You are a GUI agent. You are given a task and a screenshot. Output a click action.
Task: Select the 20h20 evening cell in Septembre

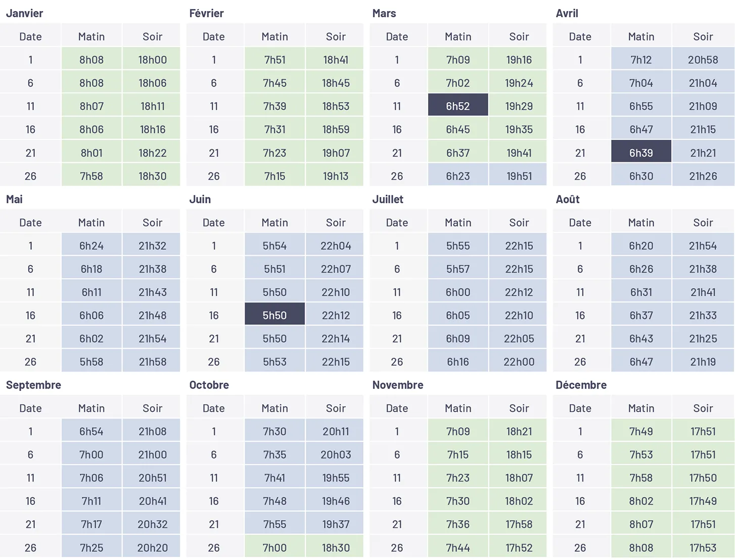[152, 548]
